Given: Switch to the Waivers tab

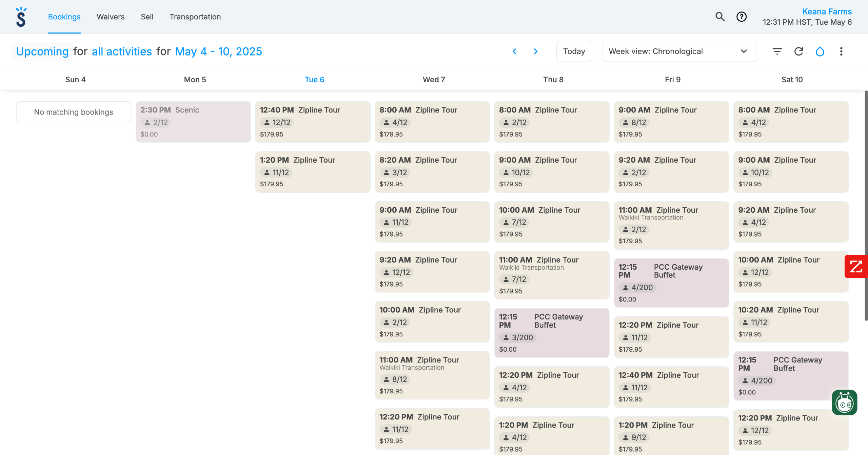Looking at the screenshot, I should point(111,17).
